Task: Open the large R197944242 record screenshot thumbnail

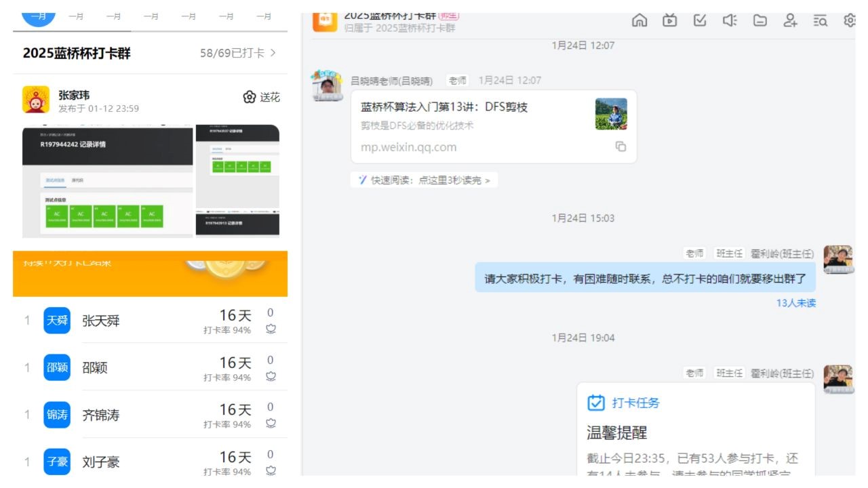Action: click(x=107, y=181)
